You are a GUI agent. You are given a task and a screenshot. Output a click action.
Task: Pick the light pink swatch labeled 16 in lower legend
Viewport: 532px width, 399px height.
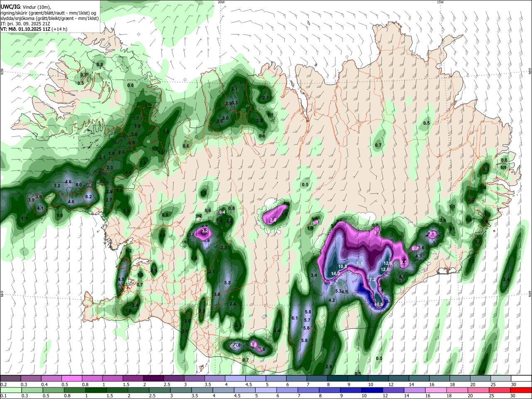pyautogui.click(x=435, y=390)
